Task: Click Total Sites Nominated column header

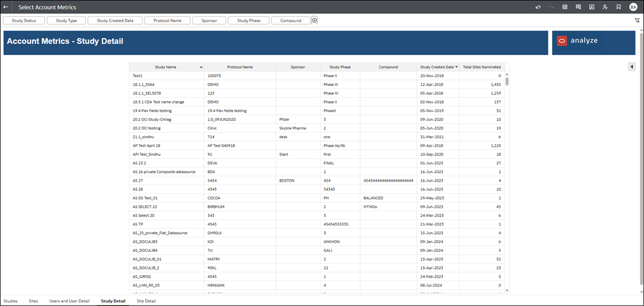Action: [x=482, y=67]
